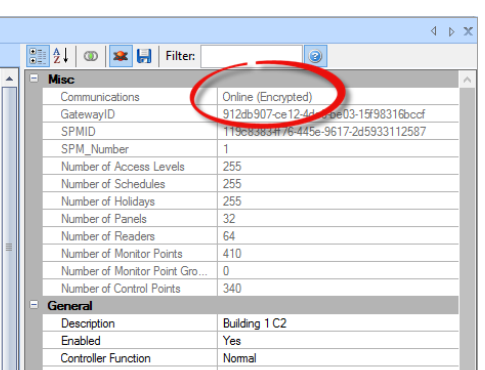Grab the left pane scrollbar thumb
The height and width of the screenshot is (370, 485).
tap(9, 247)
